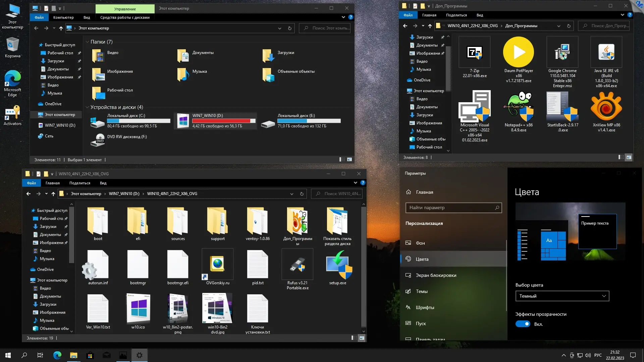Run Rufus v3.21 Portable
Screen dimensions: 644x362
click(297, 264)
